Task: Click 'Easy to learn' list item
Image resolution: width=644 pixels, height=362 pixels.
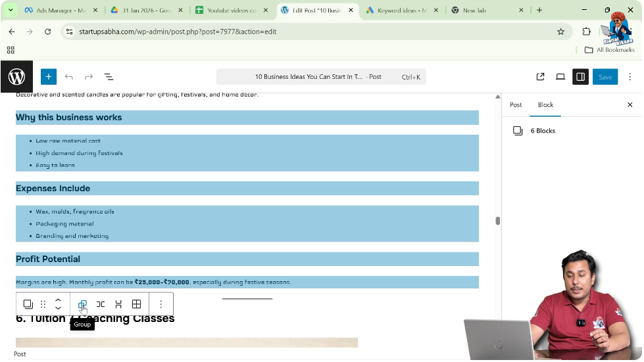Action: pyautogui.click(x=55, y=165)
